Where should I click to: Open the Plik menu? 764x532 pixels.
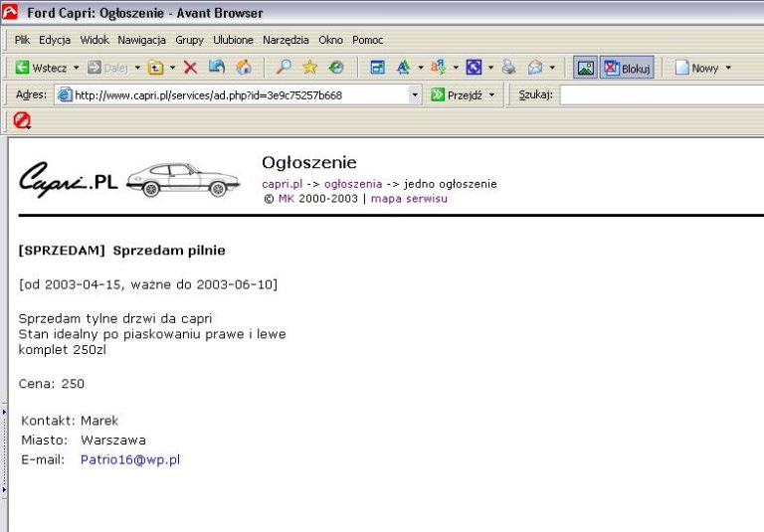[x=23, y=40]
